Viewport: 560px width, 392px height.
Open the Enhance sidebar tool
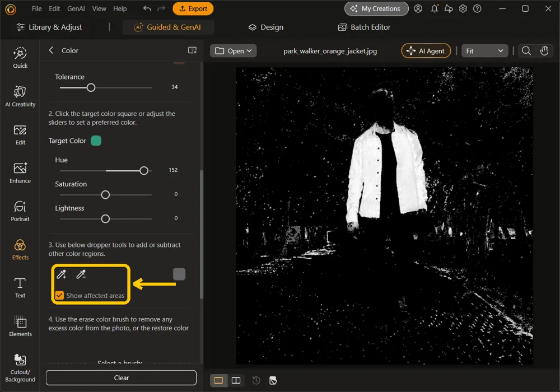20,173
